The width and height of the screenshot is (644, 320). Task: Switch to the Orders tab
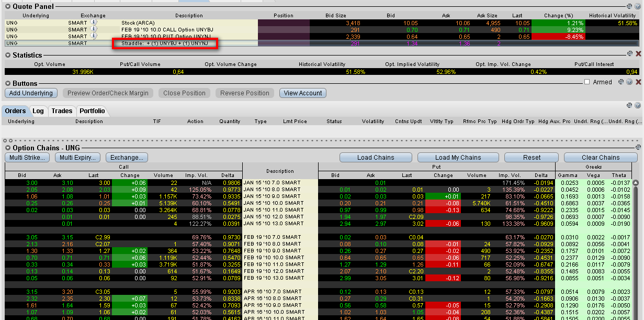click(x=16, y=111)
